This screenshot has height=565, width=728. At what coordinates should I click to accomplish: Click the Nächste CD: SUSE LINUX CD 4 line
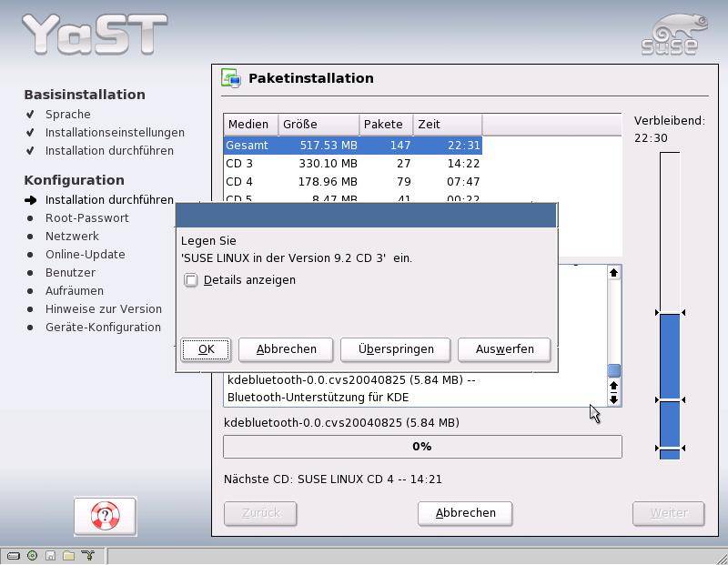(333, 479)
